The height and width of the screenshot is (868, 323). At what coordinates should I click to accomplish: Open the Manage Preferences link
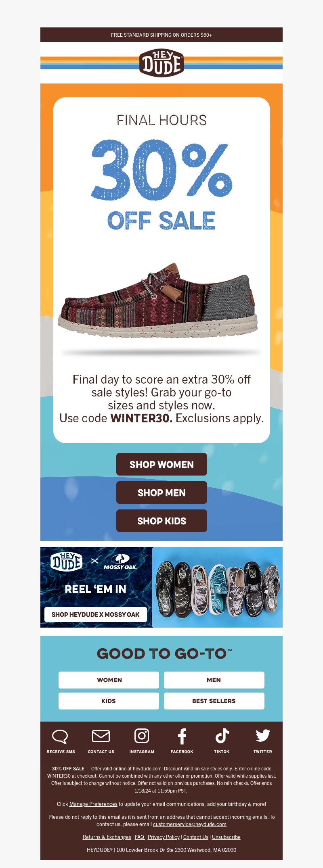coord(93,804)
